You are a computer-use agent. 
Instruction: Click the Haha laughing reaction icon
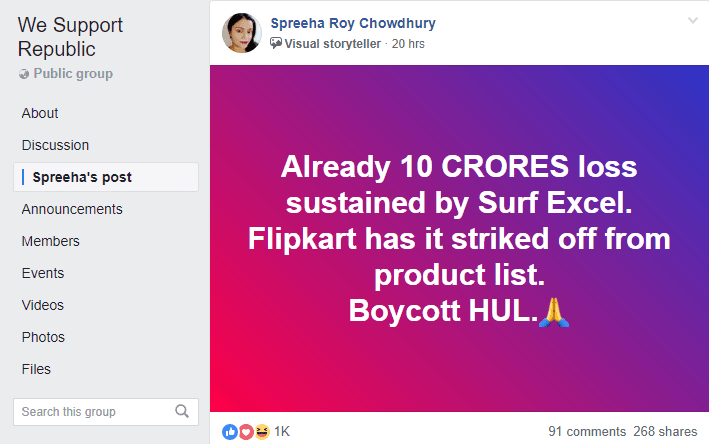pos(261,431)
